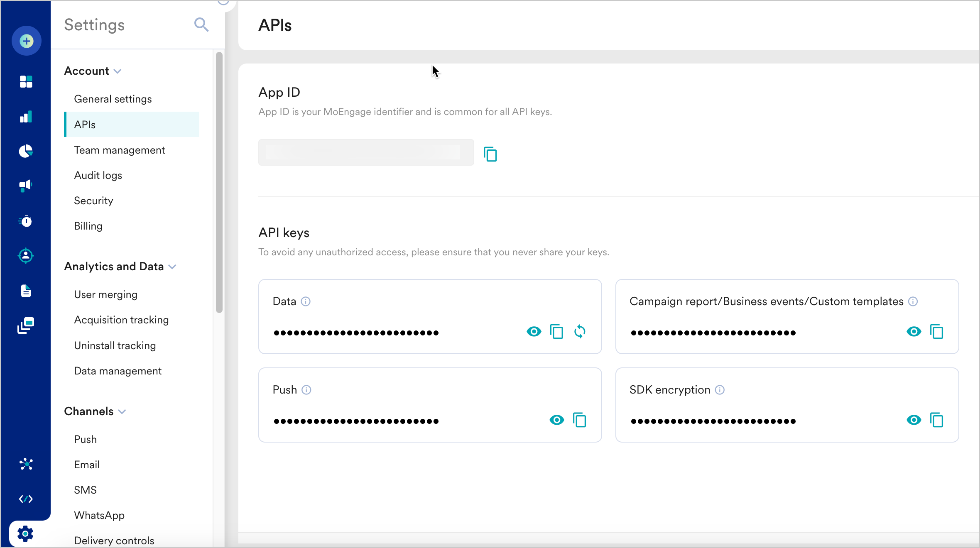Copy the Push API key
The width and height of the screenshot is (980, 548).
click(580, 420)
